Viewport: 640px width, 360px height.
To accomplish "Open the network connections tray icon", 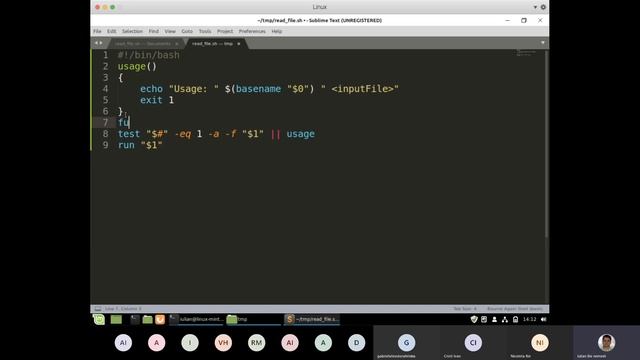I will tap(505, 319).
